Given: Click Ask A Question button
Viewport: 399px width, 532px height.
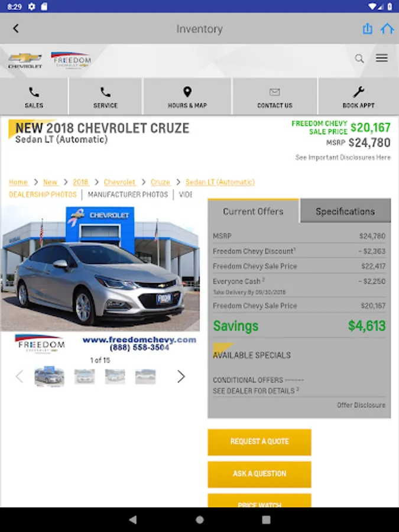Looking at the screenshot, I should (x=259, y=474).
